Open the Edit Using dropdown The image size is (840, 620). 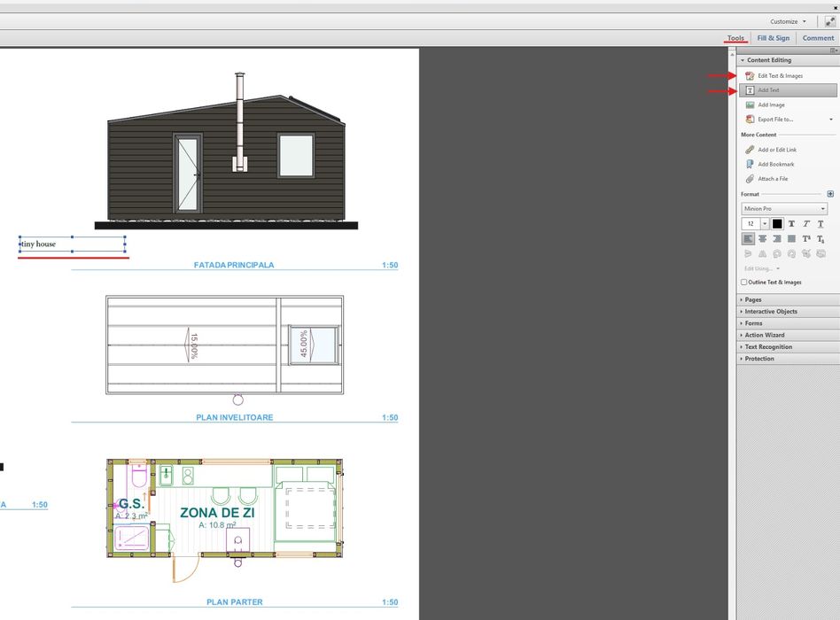coord(762,268)
